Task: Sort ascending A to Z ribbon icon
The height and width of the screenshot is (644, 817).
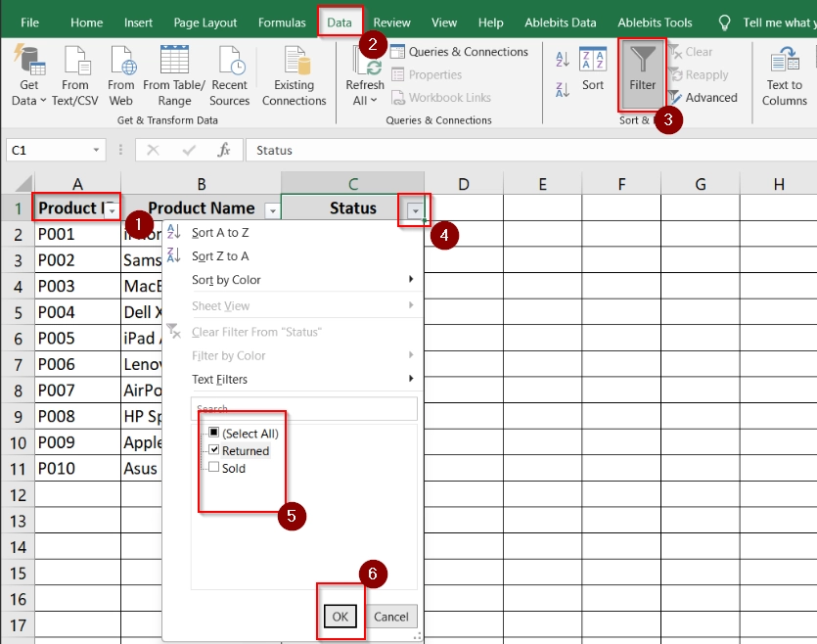Action: coord(563,59)
